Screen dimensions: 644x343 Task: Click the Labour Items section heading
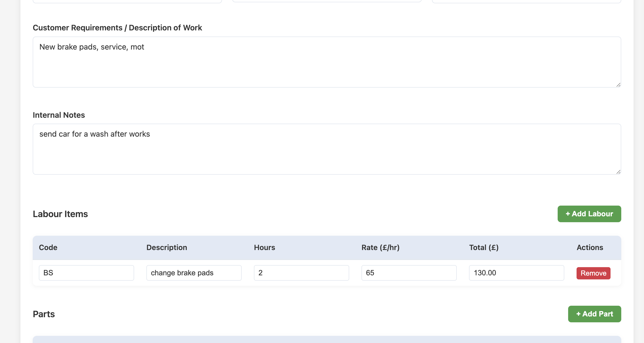(x=60, y=214)
